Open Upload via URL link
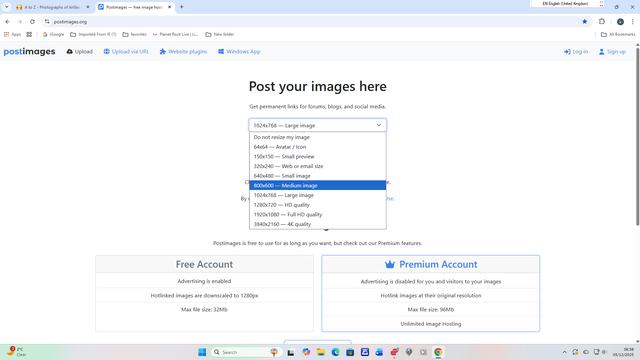This screenshot has width=640, height=360. (x=126, y=51)
